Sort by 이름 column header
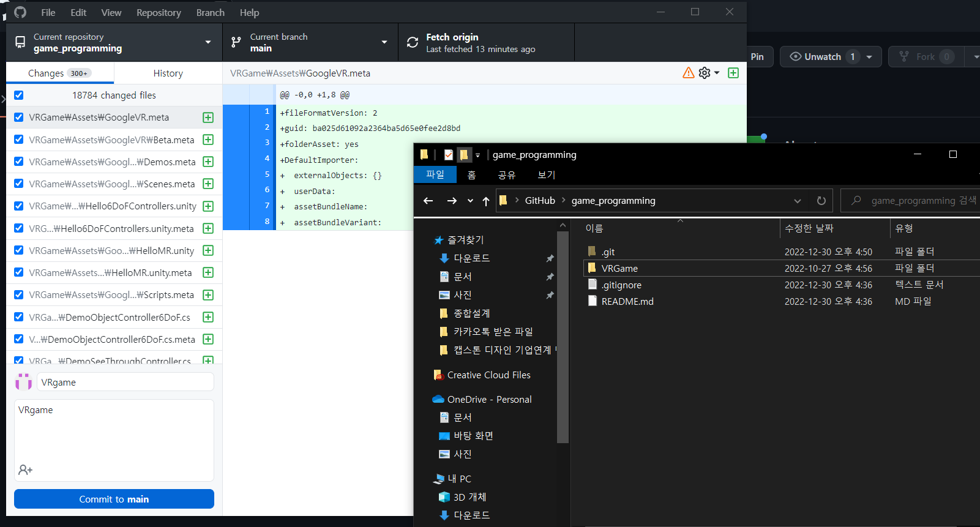 click(x=594, y=228)
